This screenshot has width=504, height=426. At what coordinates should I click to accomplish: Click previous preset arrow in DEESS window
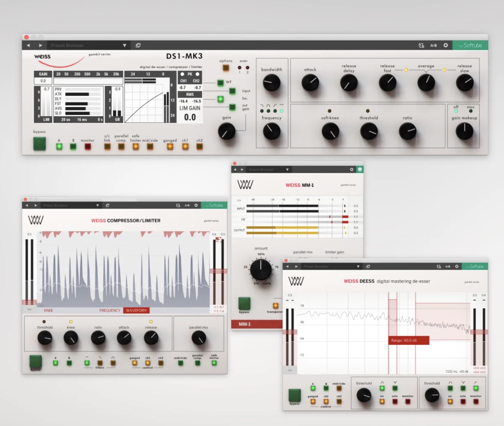(287, 267)
